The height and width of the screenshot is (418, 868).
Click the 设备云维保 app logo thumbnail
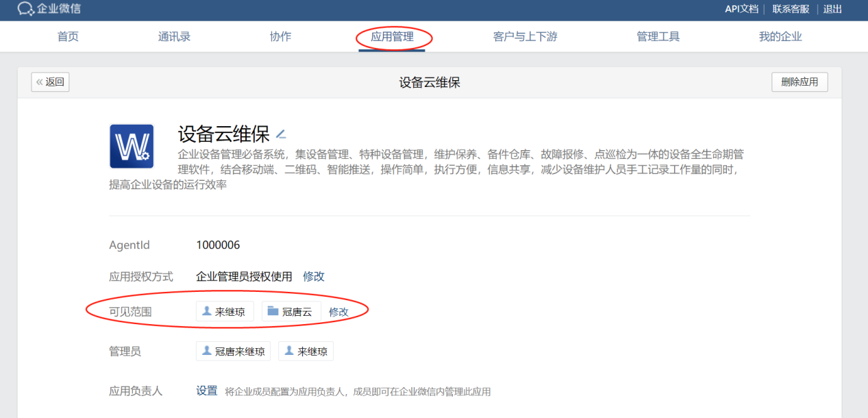(x=132, y=146)
